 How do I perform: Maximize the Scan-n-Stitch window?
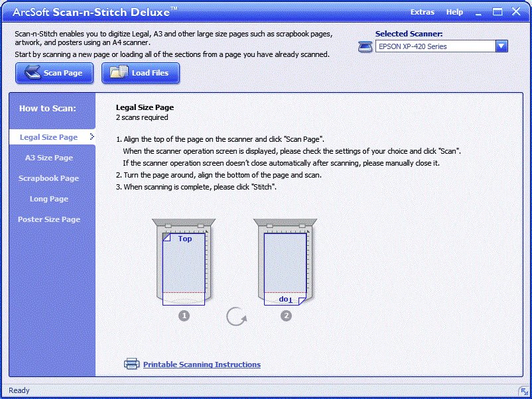click(x=498, y=12)
